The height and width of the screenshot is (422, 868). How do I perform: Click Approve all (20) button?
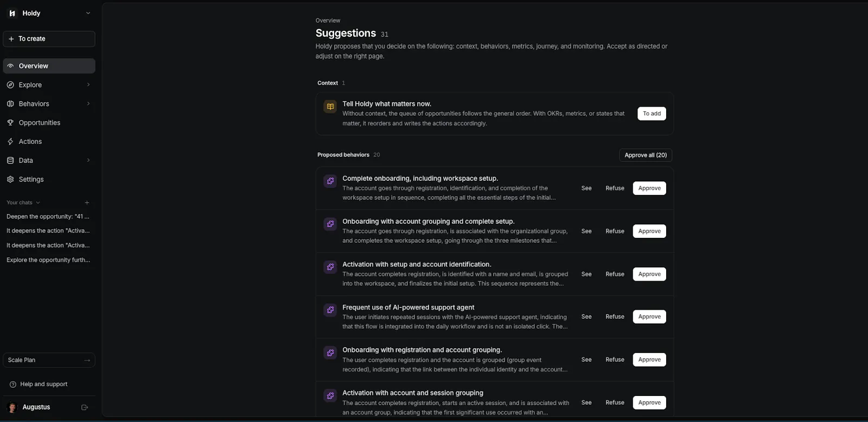click(646, 155)
